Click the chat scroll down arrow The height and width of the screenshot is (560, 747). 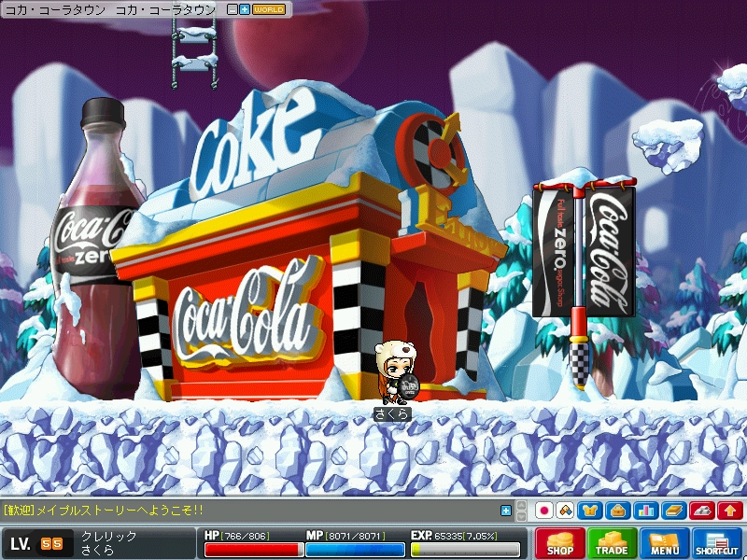pyautogui.click(x=522, y=516)
